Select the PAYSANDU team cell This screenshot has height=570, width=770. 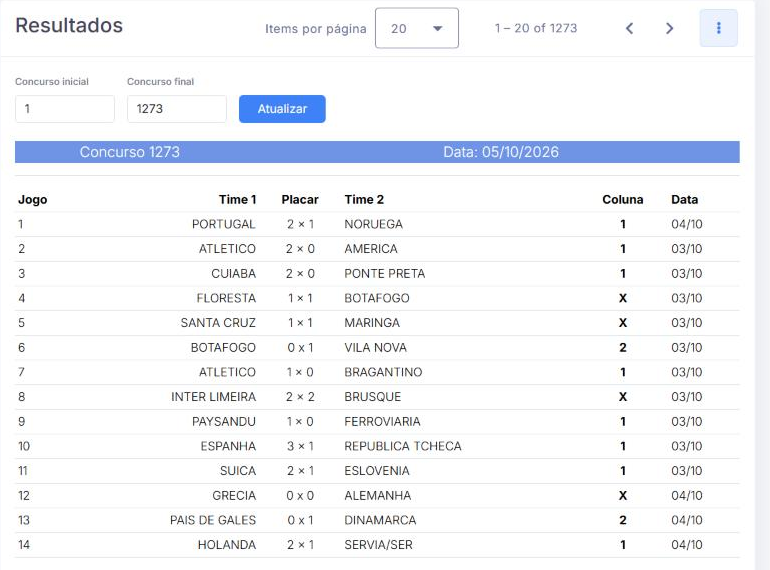pyautogui.click(x=224, y=421)
